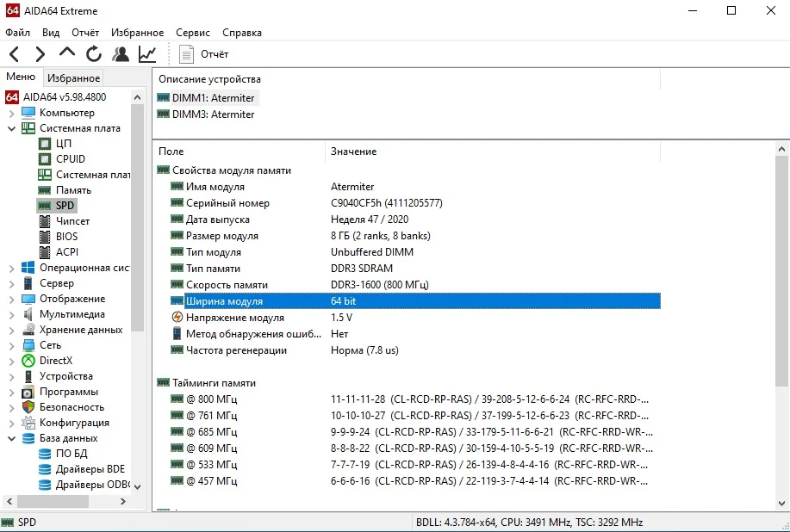Navigate up one level with the up arrow

coord(66,53)
